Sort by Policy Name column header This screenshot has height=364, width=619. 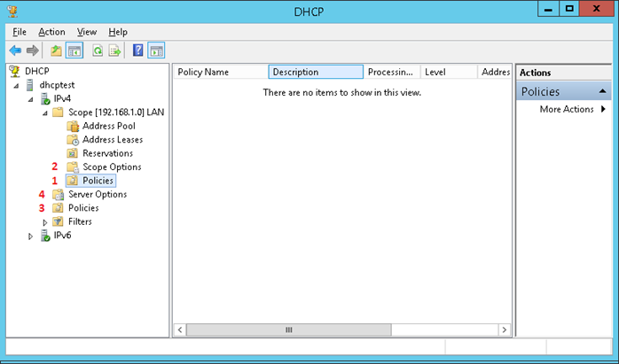(221, 72)
